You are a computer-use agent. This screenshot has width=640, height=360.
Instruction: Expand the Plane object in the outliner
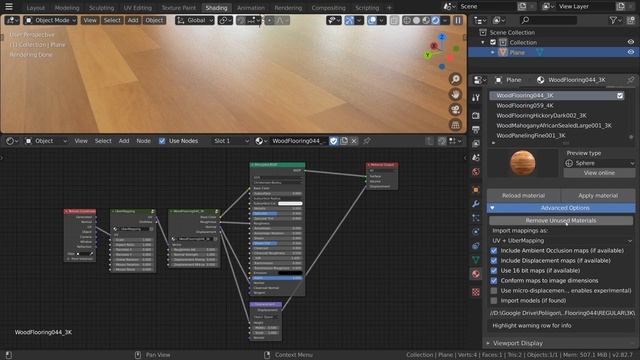coord(493,52)
